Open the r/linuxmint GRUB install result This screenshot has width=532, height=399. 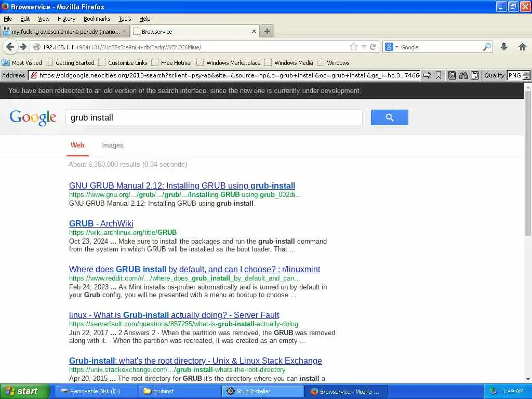194,269
